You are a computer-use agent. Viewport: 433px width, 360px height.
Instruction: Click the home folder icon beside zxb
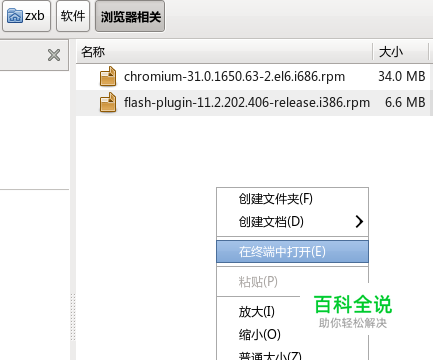coord(15,16)
